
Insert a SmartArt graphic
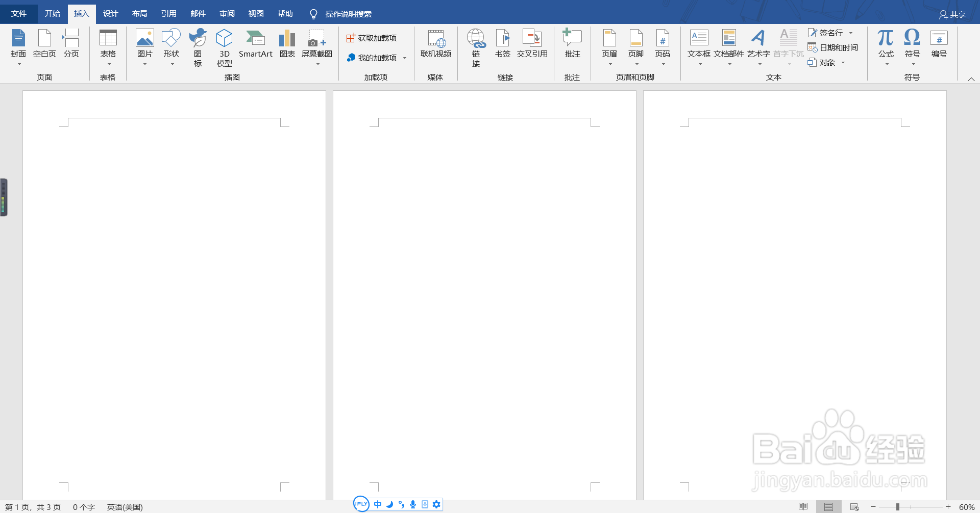[x=255, y=44]
